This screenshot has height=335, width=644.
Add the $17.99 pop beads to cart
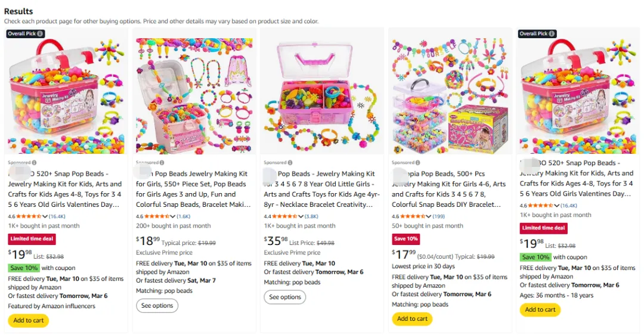pos(412,318)
